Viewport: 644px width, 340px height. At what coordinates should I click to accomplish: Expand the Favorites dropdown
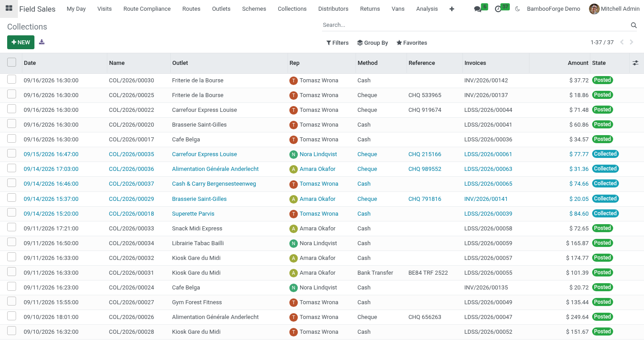[x=412, y=43]
